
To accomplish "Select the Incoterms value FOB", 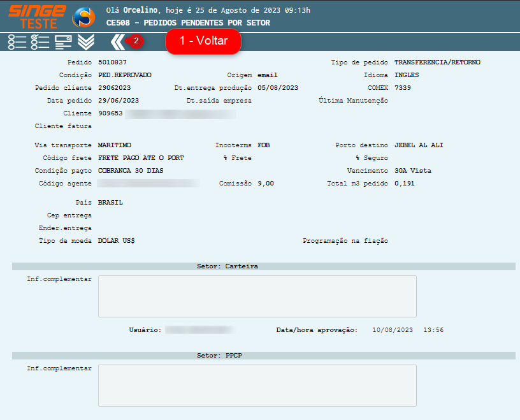I will (264, 145).
